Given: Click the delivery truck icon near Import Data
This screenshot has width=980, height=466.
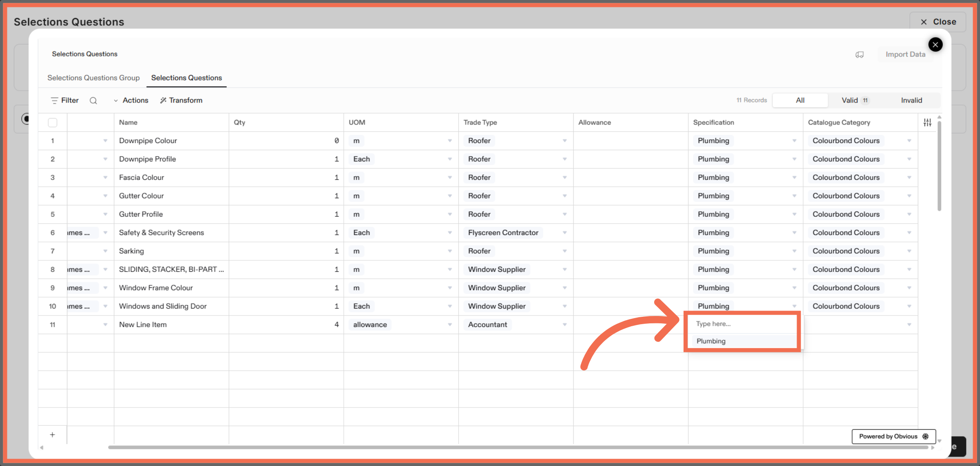Looking at the screenshot, I should pos(860,54).
